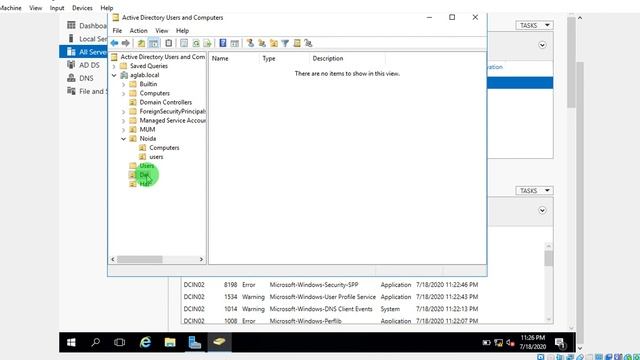Click the volume icon in the system tray
Viewport: 640px width, 360px height.
[510, 343]
